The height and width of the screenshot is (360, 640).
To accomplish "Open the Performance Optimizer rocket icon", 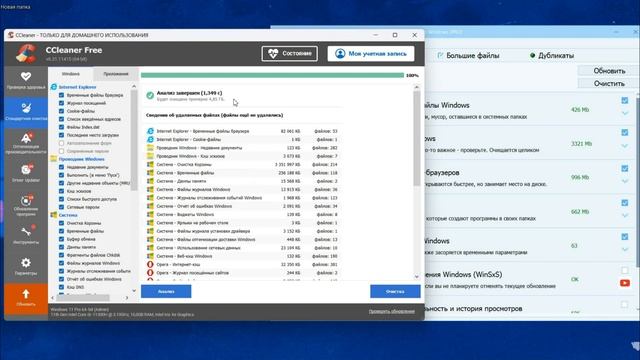I will (x=26, y=138).
